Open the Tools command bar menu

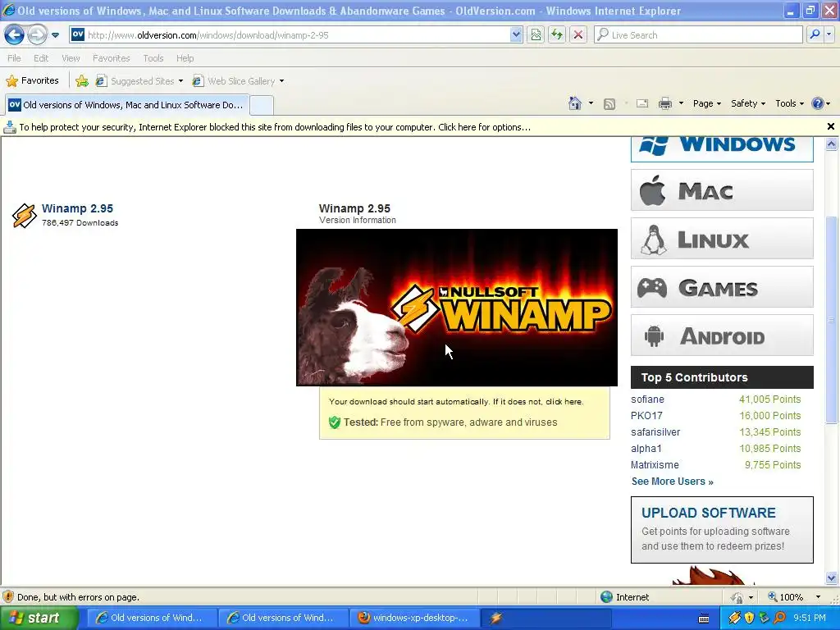[790, 103]
